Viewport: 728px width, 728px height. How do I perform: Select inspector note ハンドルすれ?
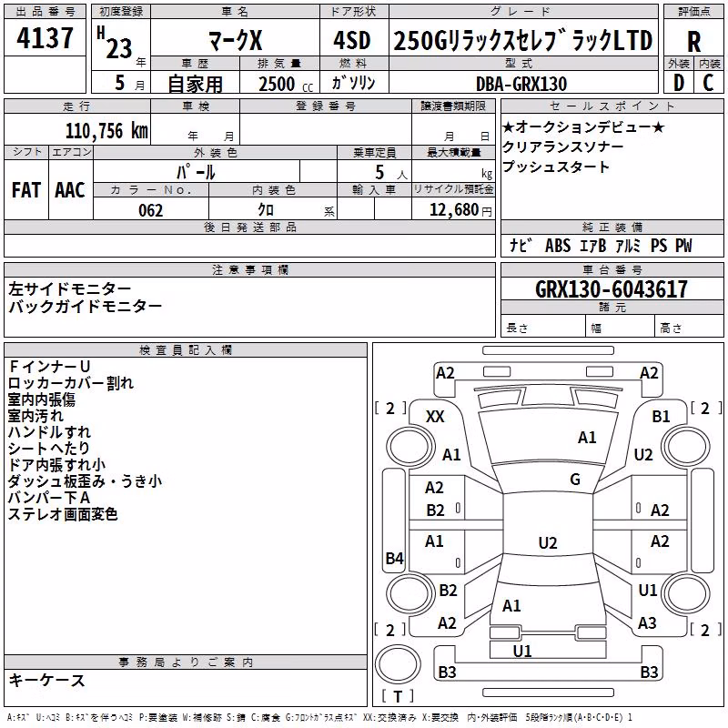coord(49,431)
